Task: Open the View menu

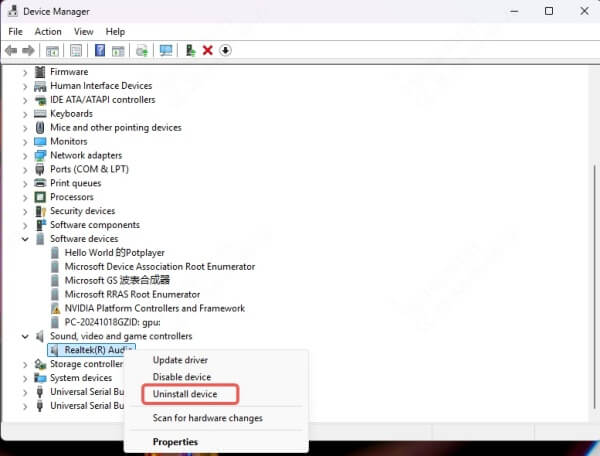Action: point(83,31)
